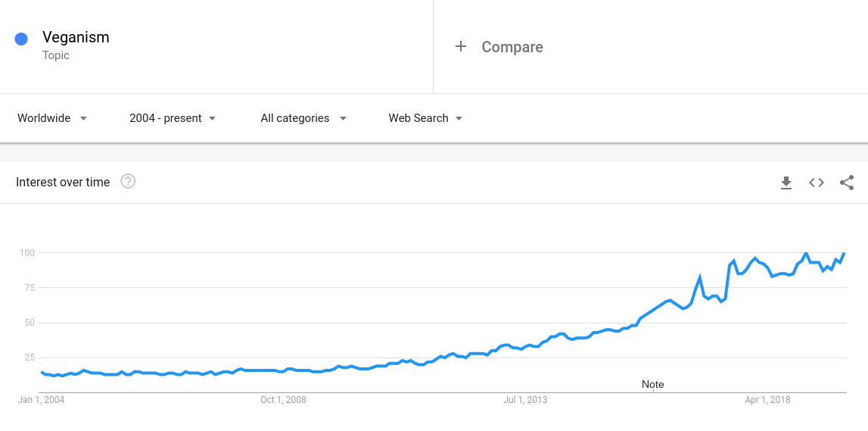
Task: Click the plus icon beside Compare
Action: coord(461,46)
